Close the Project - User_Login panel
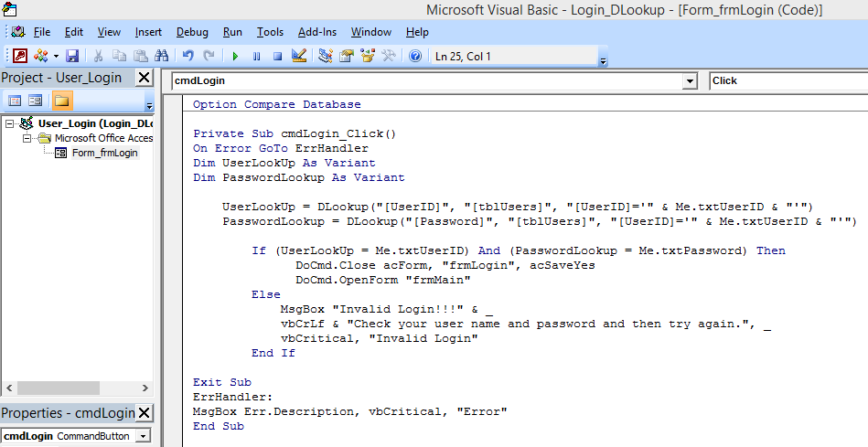The height and width of the screenshot is (447, 868). click(144, 78)
